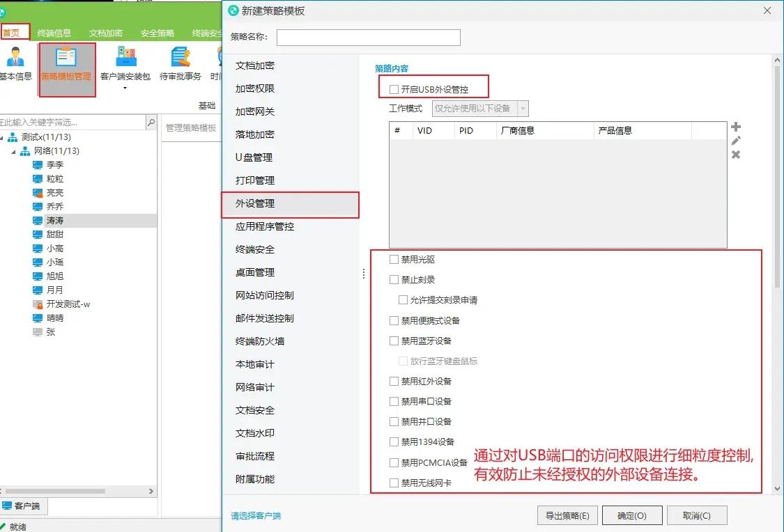Open 待审批事务 toolbar icon
Viewport: 784px width, 532px height.
tap(180, 64)
